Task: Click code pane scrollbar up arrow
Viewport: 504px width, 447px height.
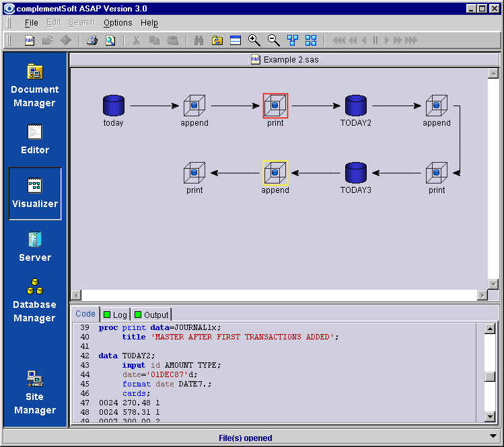Action: (x=490, y=329)
